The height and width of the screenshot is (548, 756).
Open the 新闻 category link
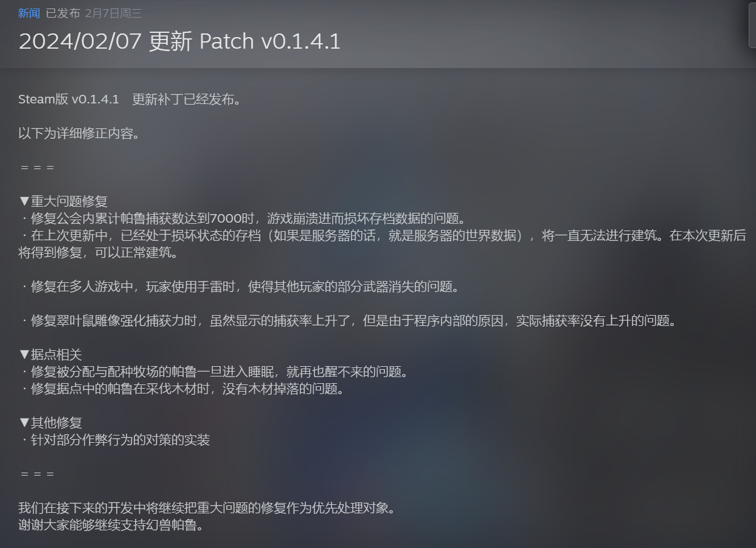30,13
